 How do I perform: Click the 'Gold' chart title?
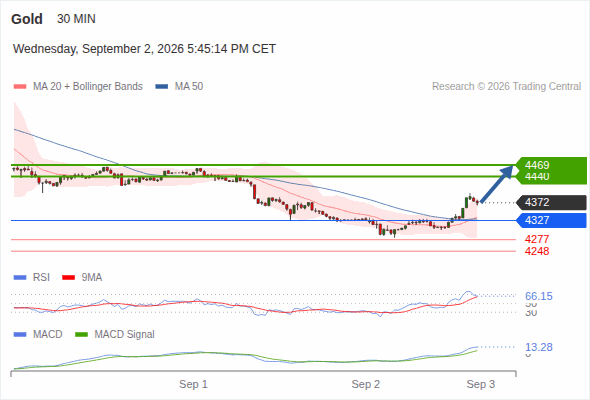pos(27,19)
